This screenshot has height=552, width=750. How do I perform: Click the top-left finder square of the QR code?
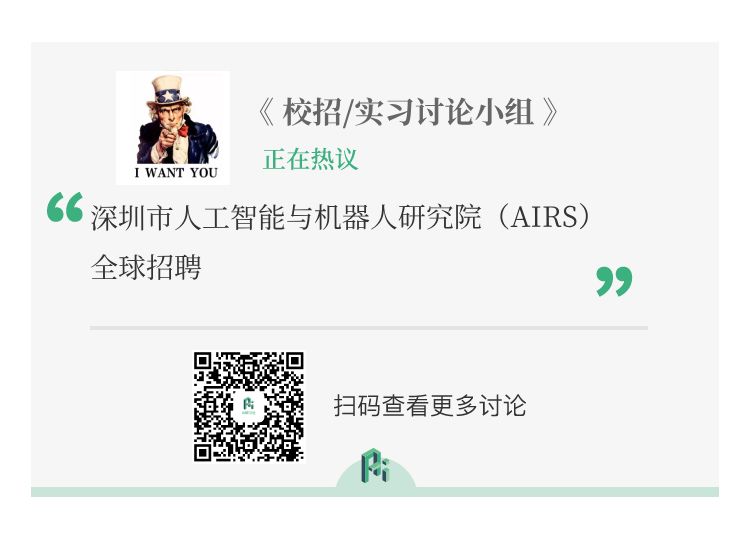[203, 361]
